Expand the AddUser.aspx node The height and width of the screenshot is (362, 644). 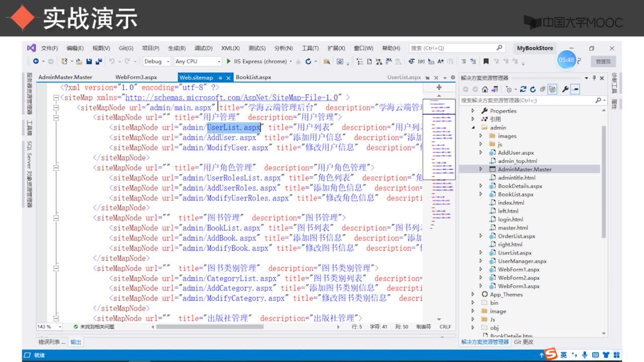coord(481,152)
